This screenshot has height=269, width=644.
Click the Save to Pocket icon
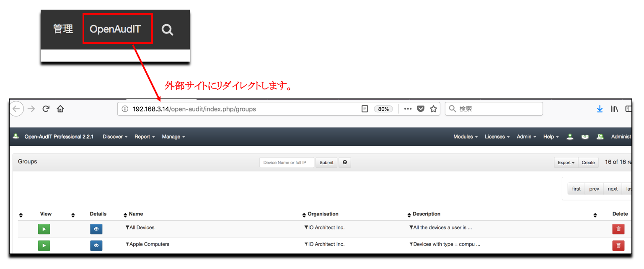click(x=421, y=109)
